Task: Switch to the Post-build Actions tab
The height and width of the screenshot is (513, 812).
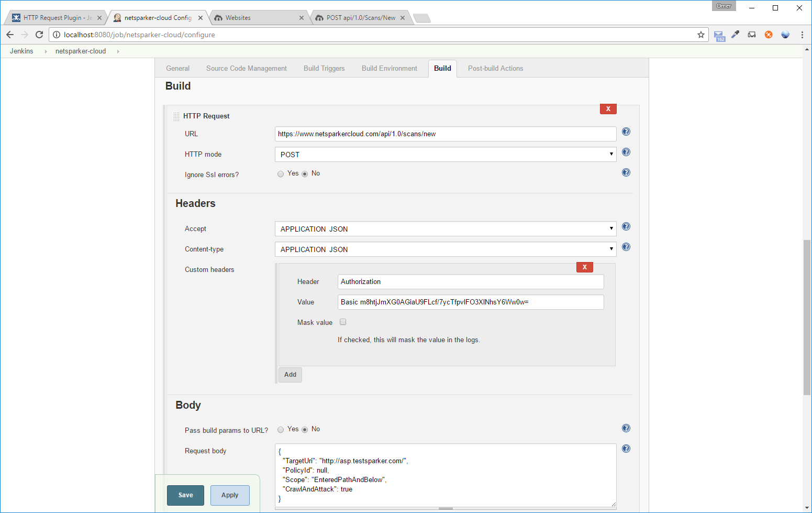Action: pyautogui.click(x=495, y=69)
